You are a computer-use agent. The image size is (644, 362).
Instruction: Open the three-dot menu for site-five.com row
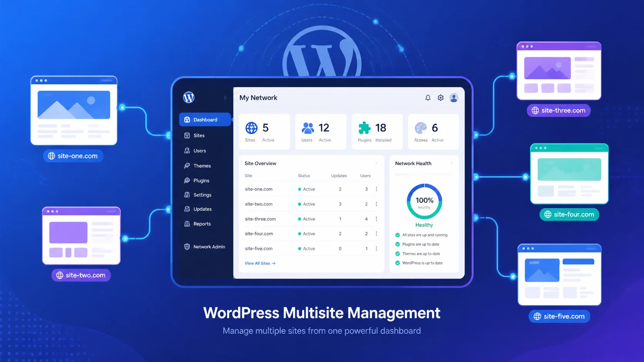376,249
